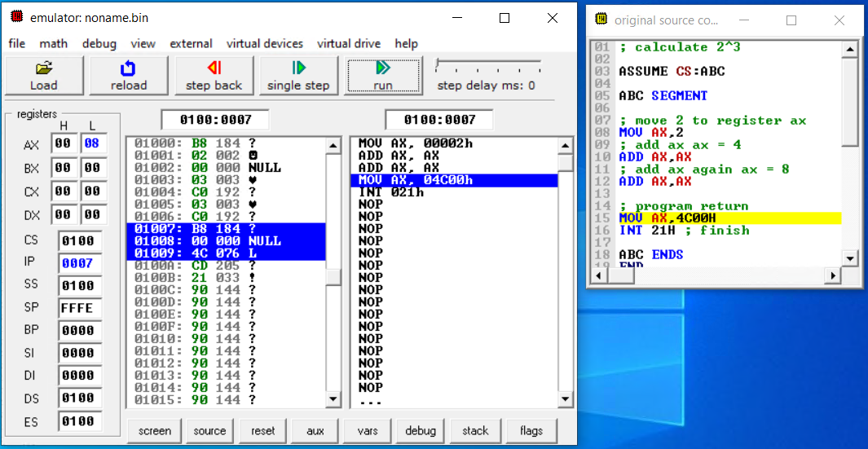Click the BP register field

(80, 331)
